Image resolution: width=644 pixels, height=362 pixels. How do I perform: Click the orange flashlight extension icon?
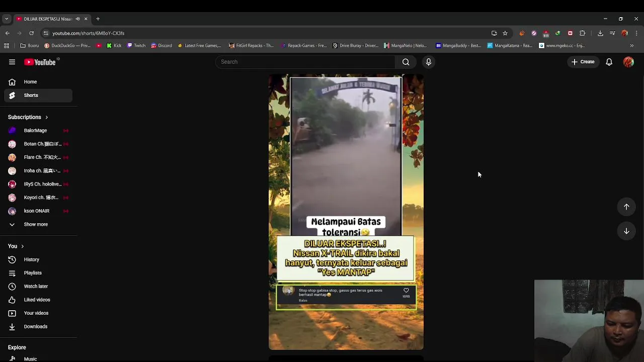click(x=522, y=33)
